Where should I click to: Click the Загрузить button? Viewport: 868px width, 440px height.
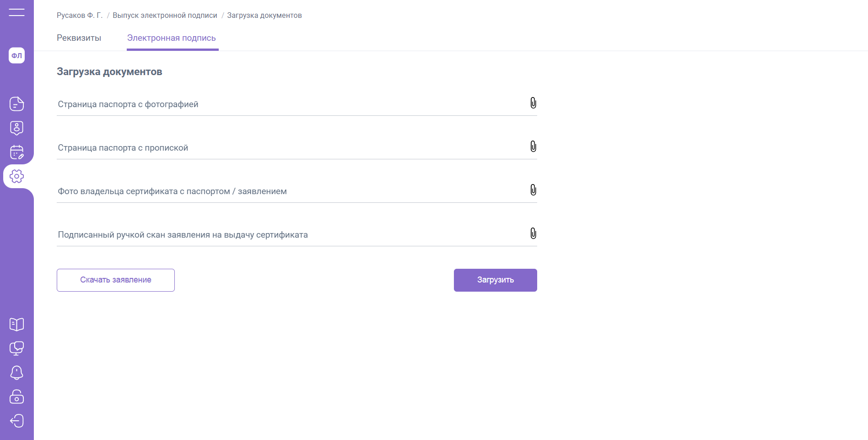pyautogui.click(x=496, y=280)
